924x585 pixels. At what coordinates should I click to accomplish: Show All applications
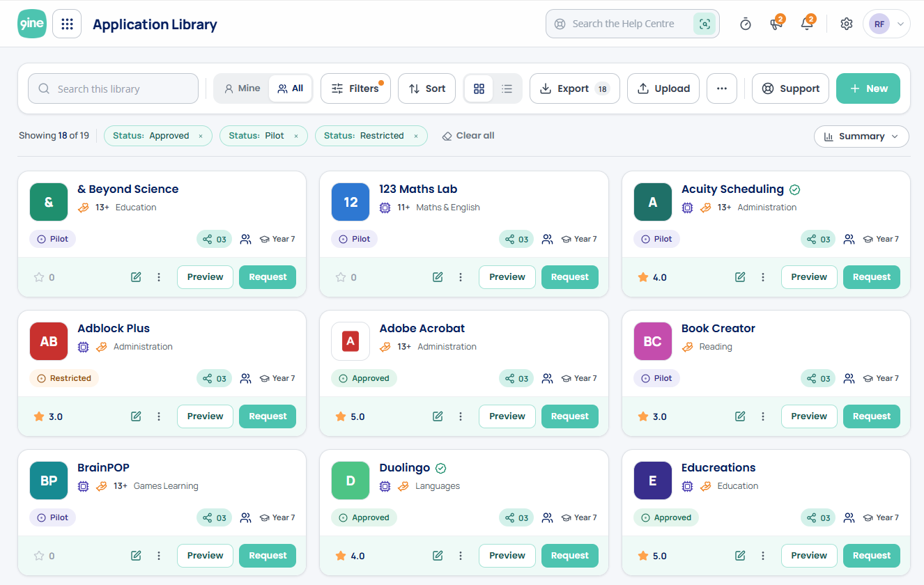coord(291,88)
